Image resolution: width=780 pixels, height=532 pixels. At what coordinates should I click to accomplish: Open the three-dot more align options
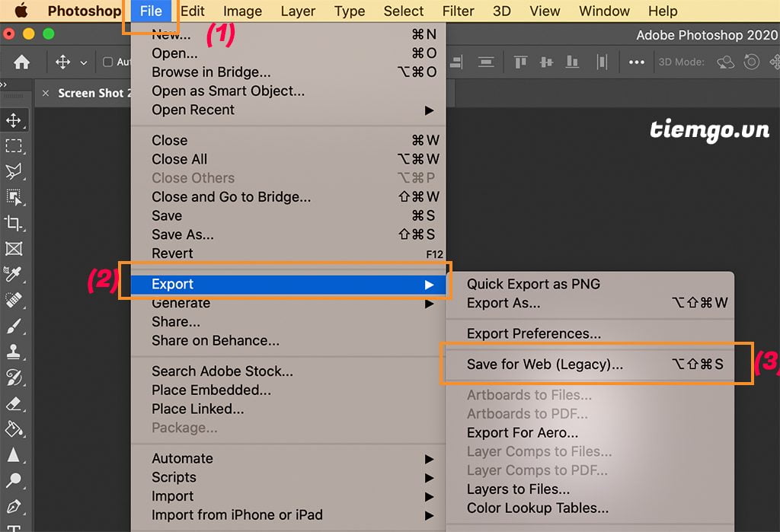[x=637, y=62]
